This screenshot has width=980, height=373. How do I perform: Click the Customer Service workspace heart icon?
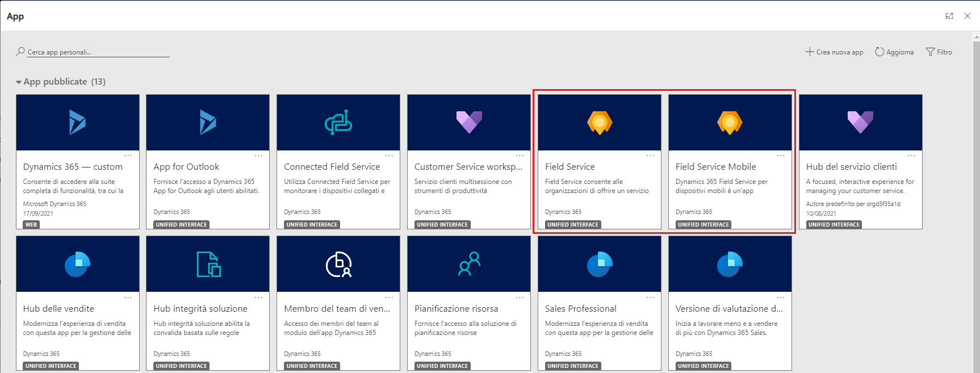coord(469,122)
